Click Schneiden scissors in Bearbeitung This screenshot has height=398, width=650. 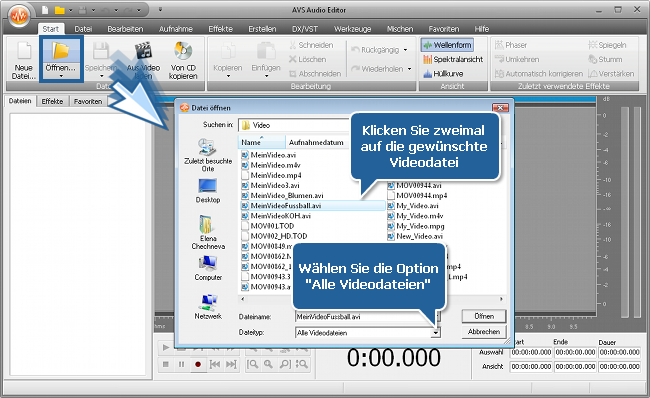coord(311,45)
